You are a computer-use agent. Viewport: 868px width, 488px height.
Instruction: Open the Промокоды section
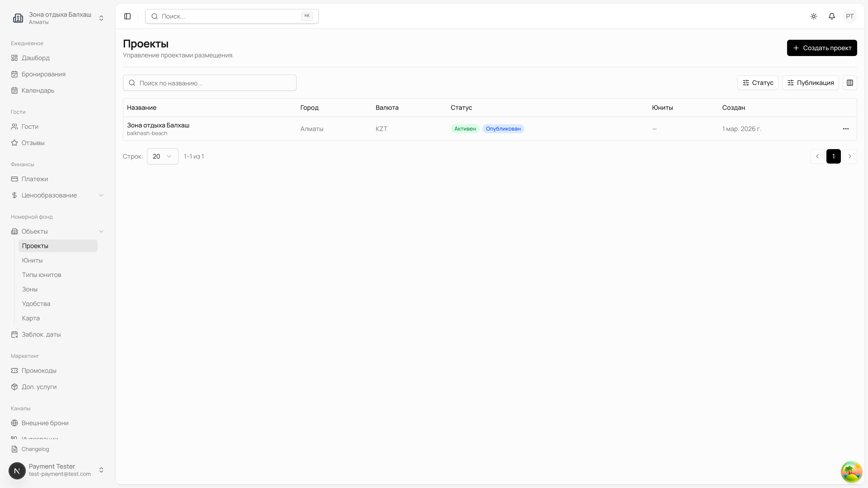pos(38,371)
